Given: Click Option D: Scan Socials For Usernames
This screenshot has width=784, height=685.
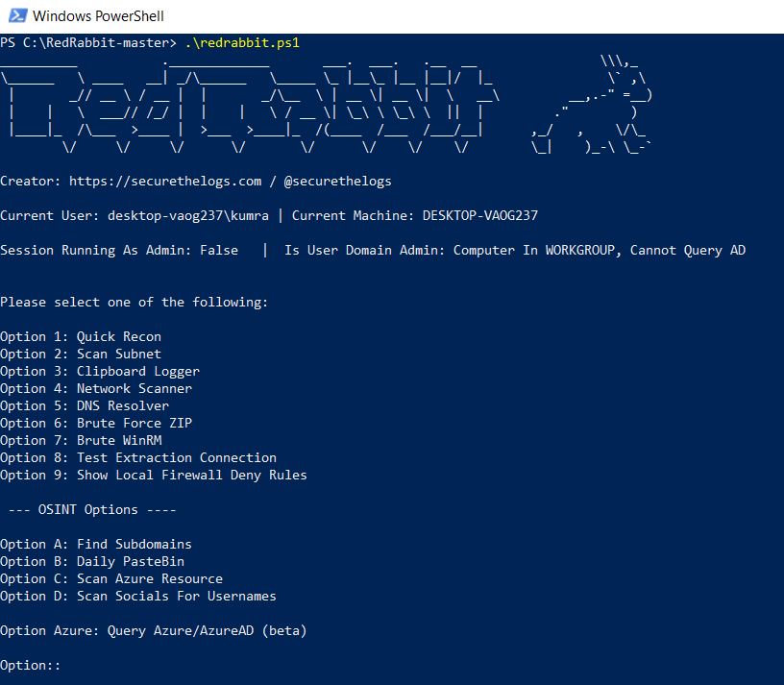Looking at the screenshot, I should pyautogui.click(x=138, y=596).
